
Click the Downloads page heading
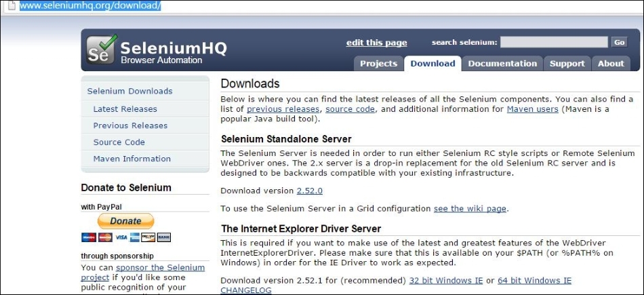click(250, 83)
